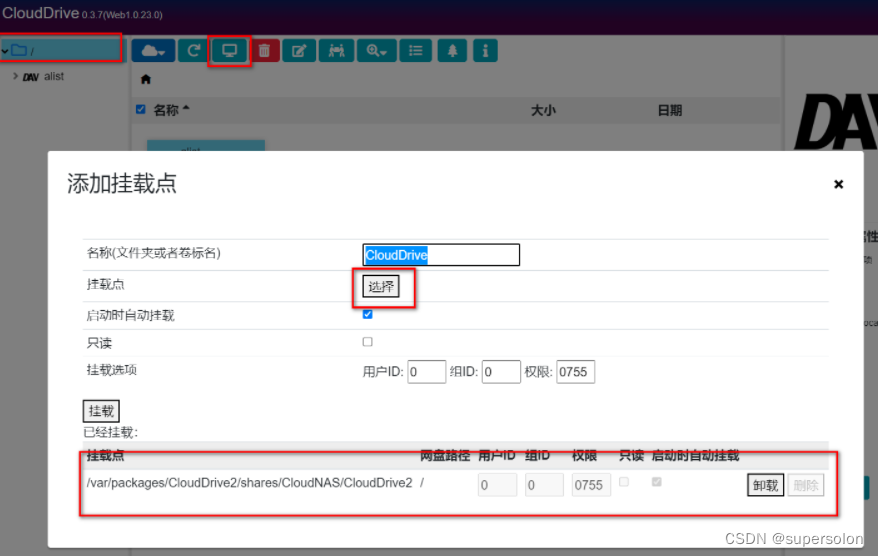Toggle the 启动时自动挂载 checkbox
This screenshot has height=556, width=878.
(x=367, y=314)
